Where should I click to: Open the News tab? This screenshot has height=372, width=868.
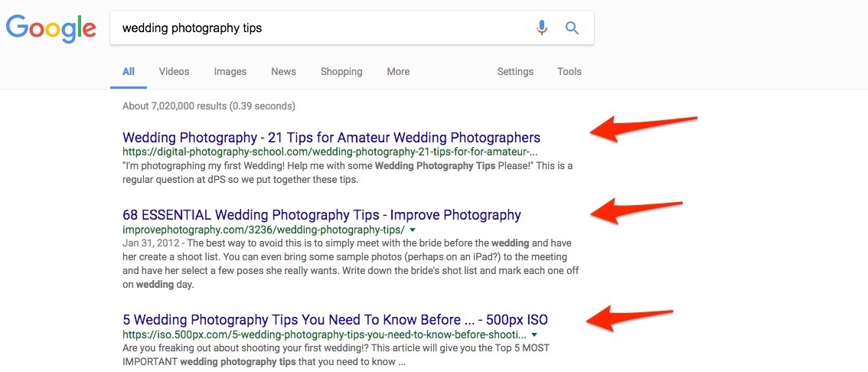[x=283, y=71]
